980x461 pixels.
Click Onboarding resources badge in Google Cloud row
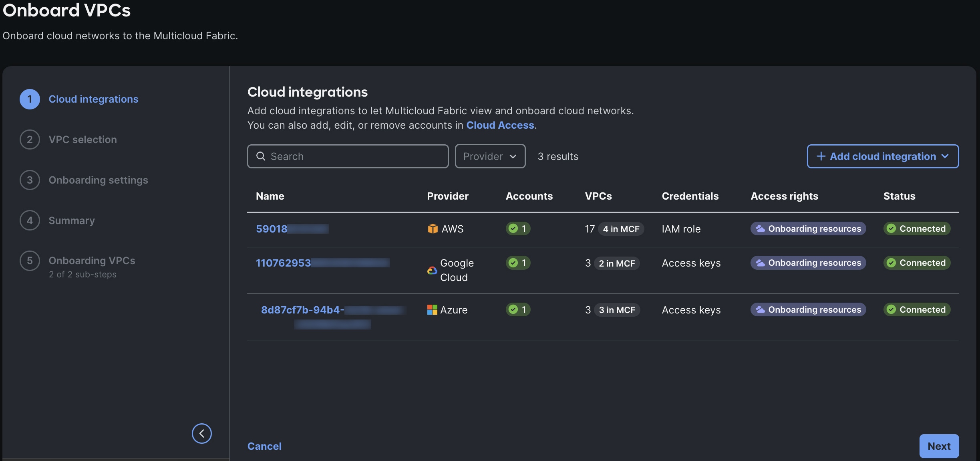[x=808, y=263]
